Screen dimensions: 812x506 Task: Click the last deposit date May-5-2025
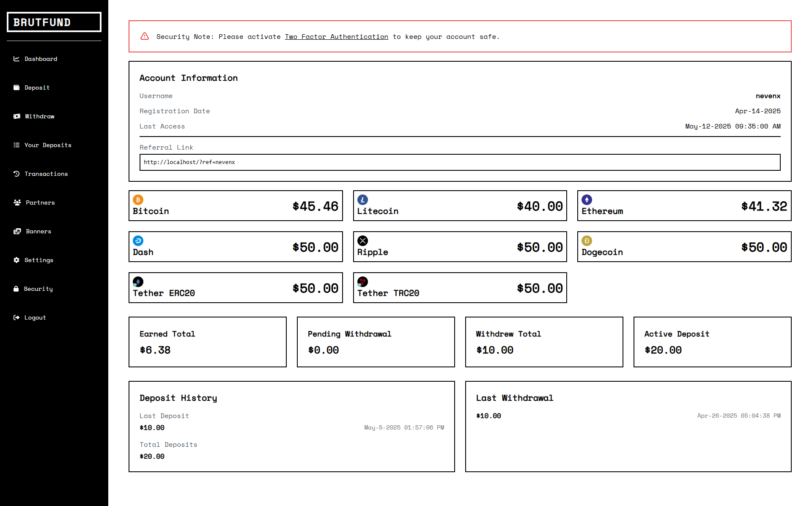[x=404, y=428]
